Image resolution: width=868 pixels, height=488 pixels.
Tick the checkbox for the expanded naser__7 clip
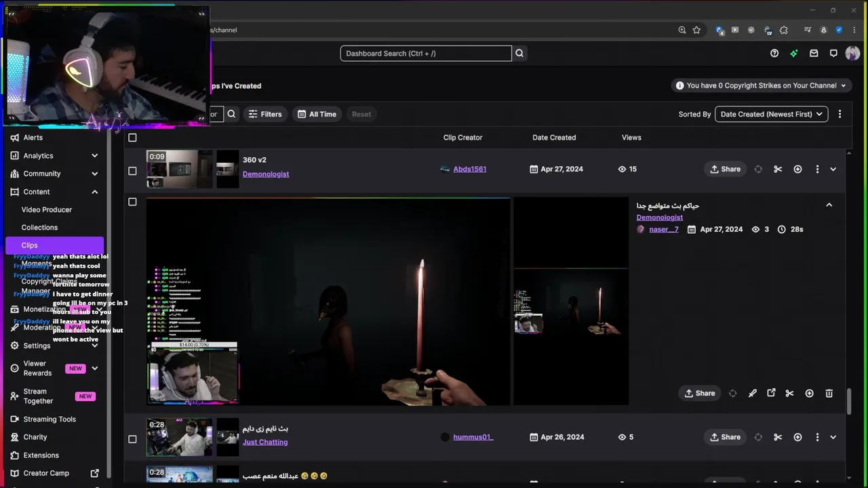click(132, 202)
